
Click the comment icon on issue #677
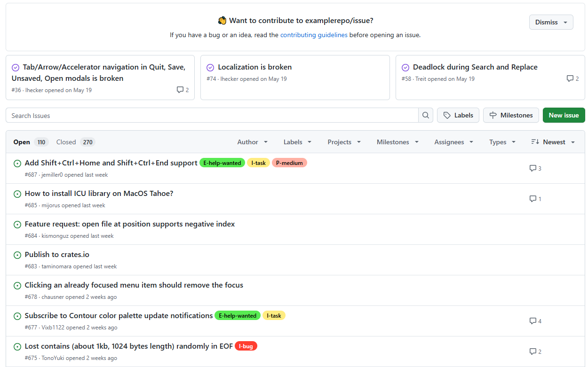pos(532,320)
